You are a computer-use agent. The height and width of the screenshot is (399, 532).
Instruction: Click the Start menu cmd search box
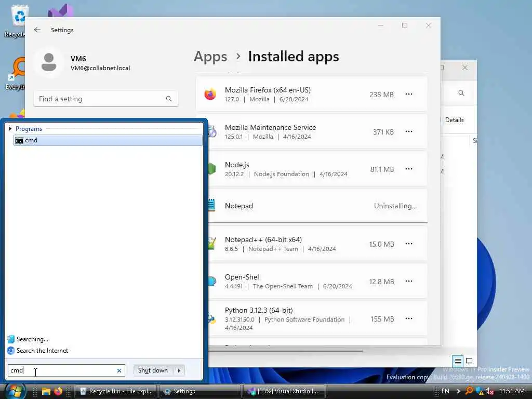tap(66, 370)
